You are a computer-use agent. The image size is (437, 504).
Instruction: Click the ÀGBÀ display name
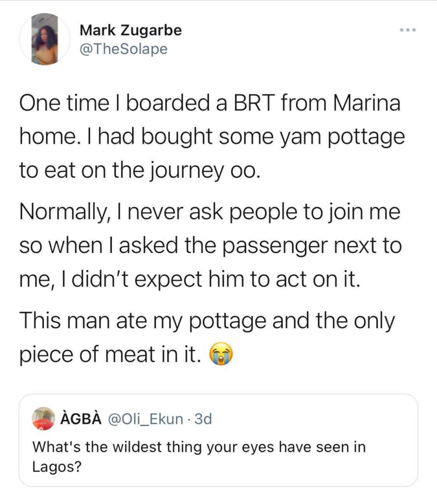(x=80, y=419)
